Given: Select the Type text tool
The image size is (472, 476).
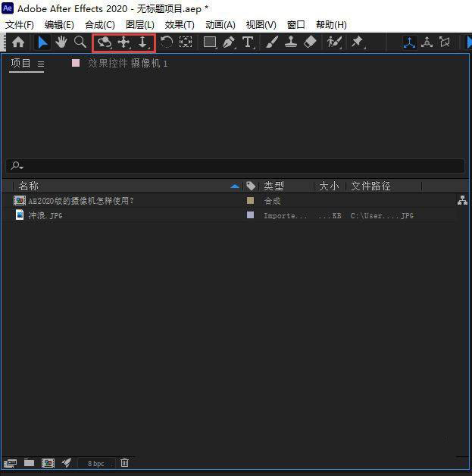Looking at the screenshot, I should (249, 42).
